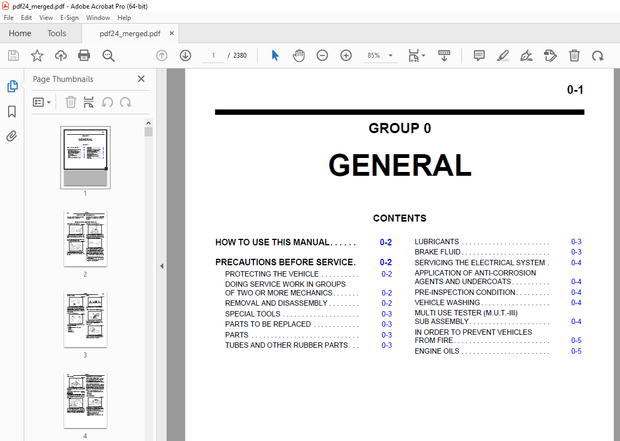This screenshot has height=441, width=620.
Task: Select the arrow Selection tool
Action: pyautogui.click(x=275, y=55)
